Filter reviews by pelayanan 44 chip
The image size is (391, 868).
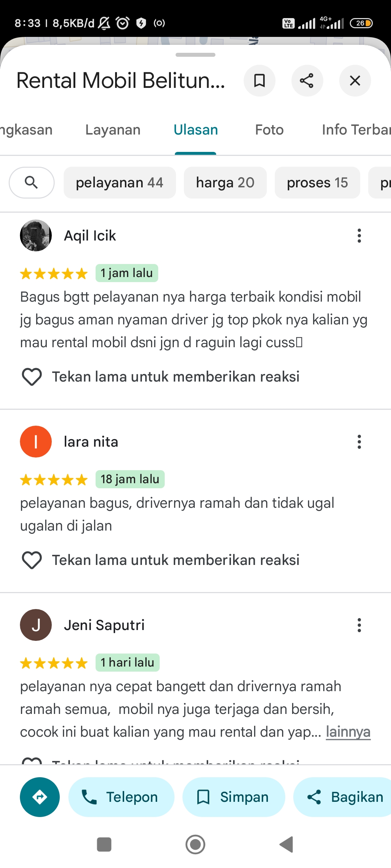120,183
